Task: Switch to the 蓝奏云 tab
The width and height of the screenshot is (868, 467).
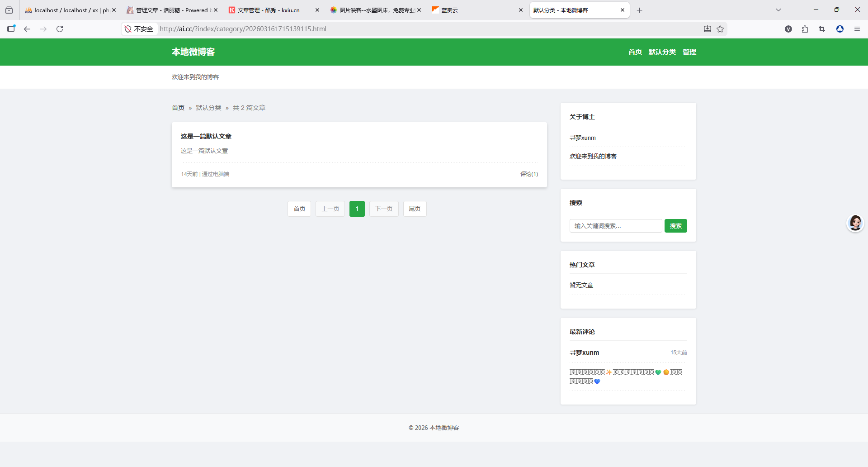Action: point(475,10)
